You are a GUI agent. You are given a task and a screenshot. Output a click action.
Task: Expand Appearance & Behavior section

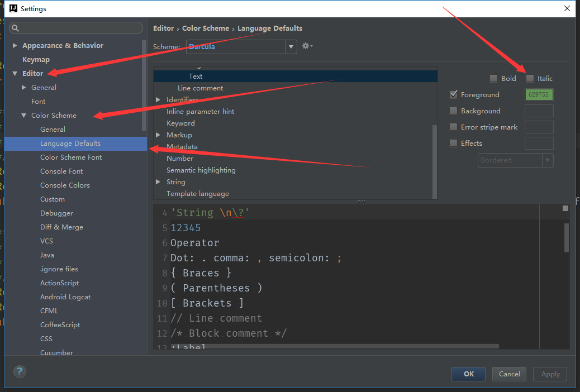pyautogui.click(x=15, y=45)
